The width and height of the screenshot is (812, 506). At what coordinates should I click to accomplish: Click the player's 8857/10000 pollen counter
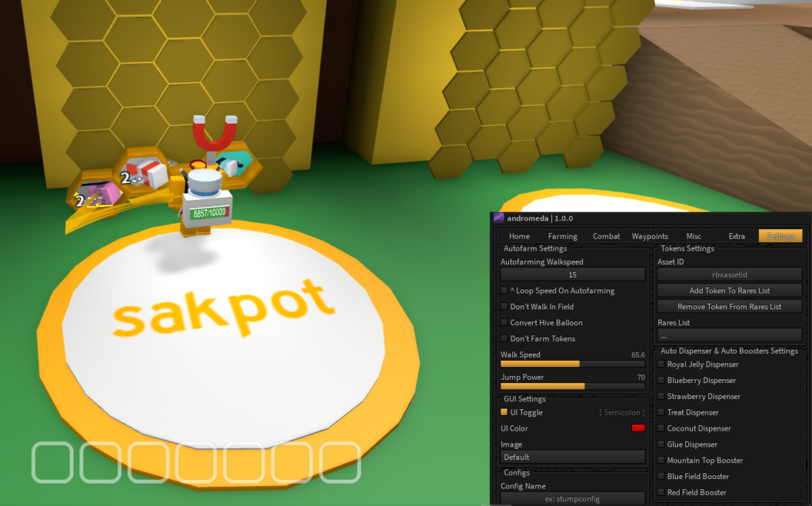[x=209, y=213]
